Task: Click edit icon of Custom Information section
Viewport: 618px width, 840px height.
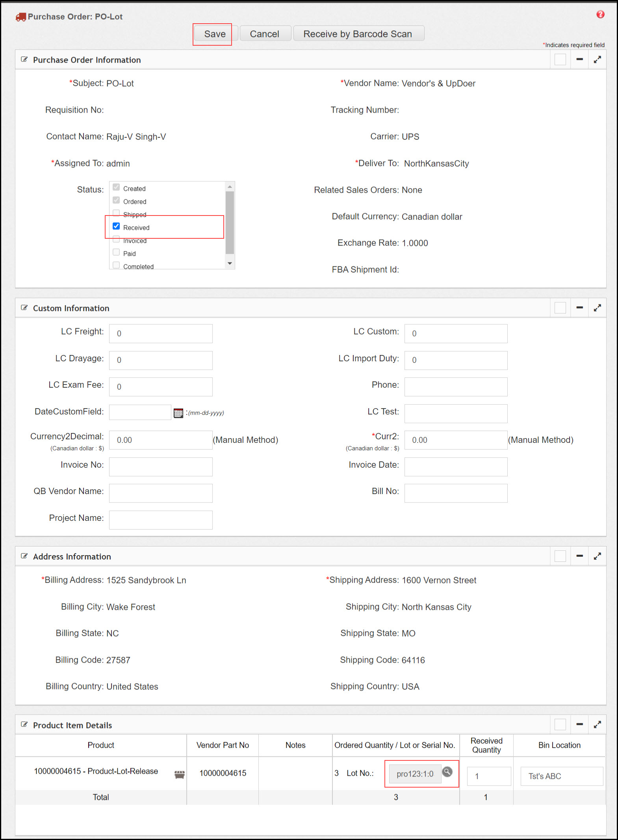Action: click(24, 308)
